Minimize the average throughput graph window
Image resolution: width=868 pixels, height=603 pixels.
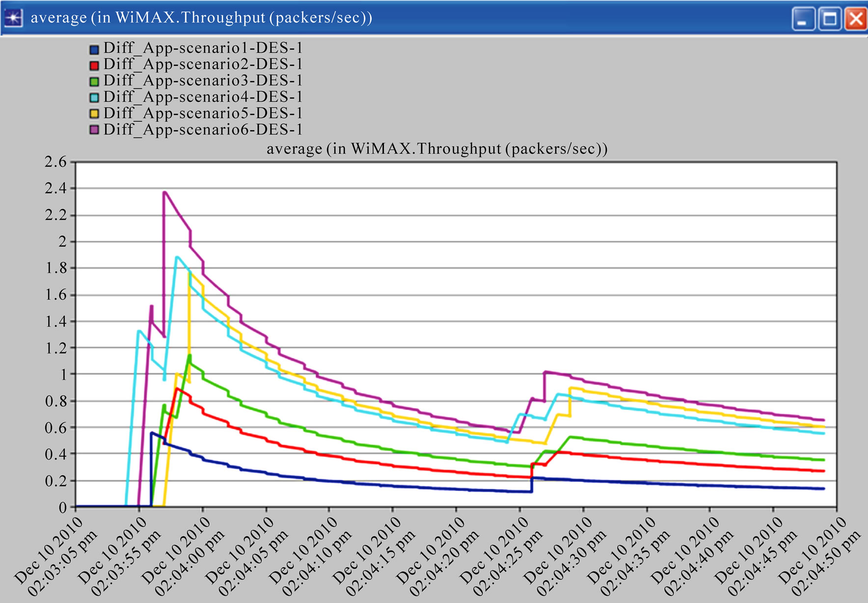pos(803,19)
